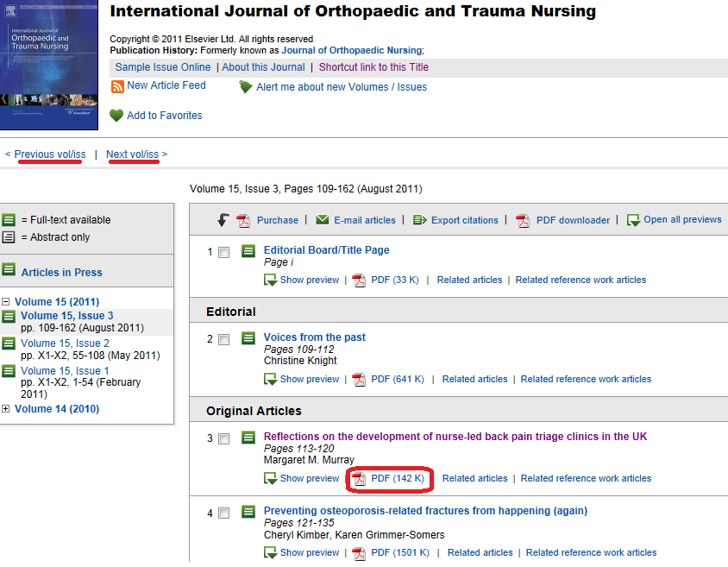Expand the Volume 14 (2010) tree node

(x=5, y=409)
